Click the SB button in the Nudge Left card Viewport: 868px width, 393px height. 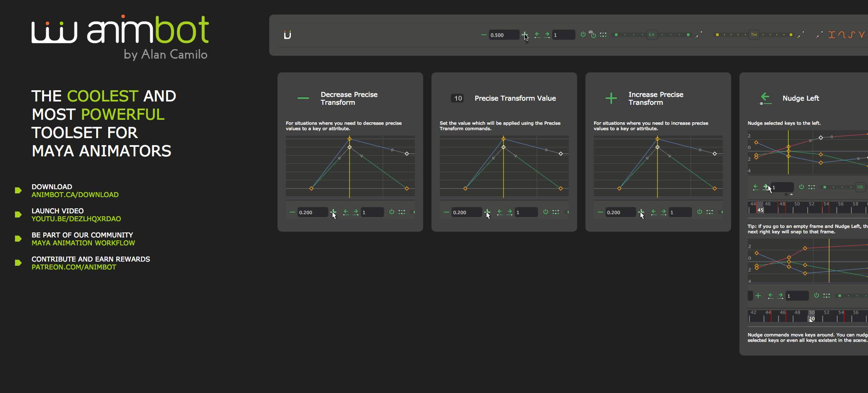coord(860,187)
